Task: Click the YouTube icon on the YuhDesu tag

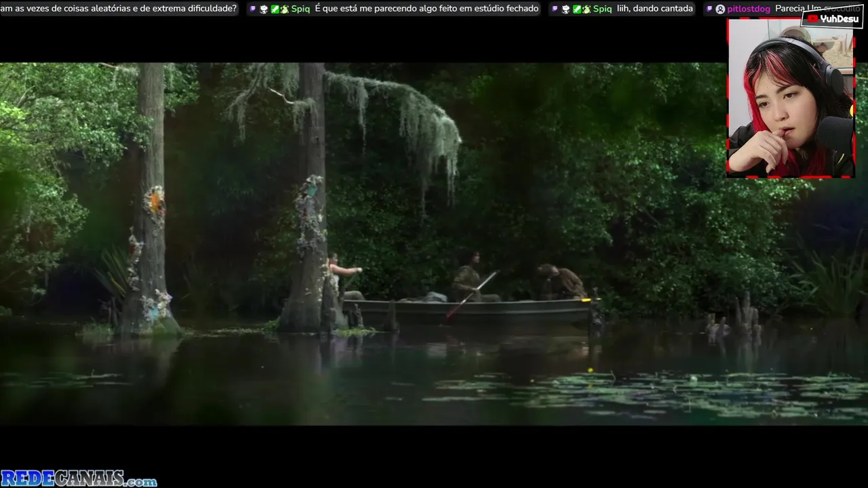Action: (812, 19)
